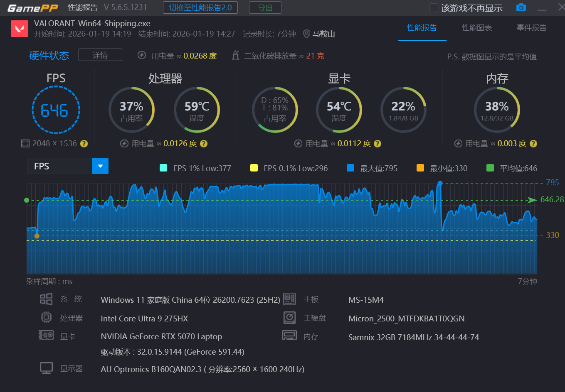Screen dimensions: 565x392
Task: Click the power icon beside 0.003 度
Action: (x=458, y=144)
